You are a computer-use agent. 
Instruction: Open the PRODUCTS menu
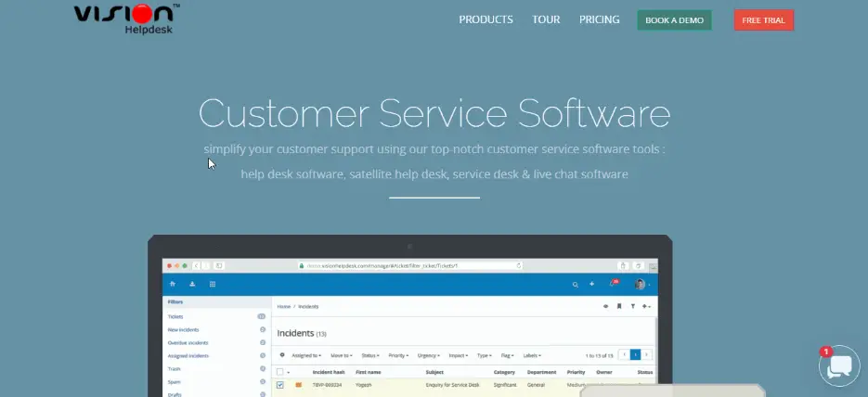point(486,19)
